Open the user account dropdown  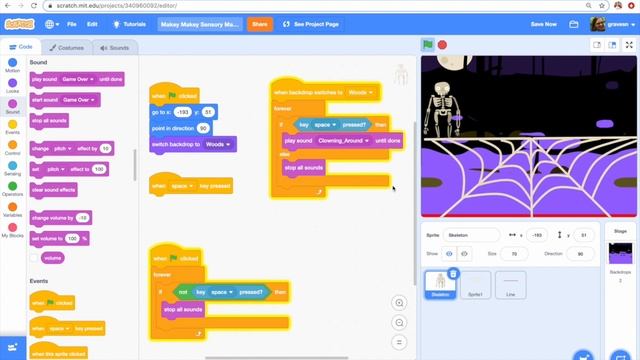612,24
